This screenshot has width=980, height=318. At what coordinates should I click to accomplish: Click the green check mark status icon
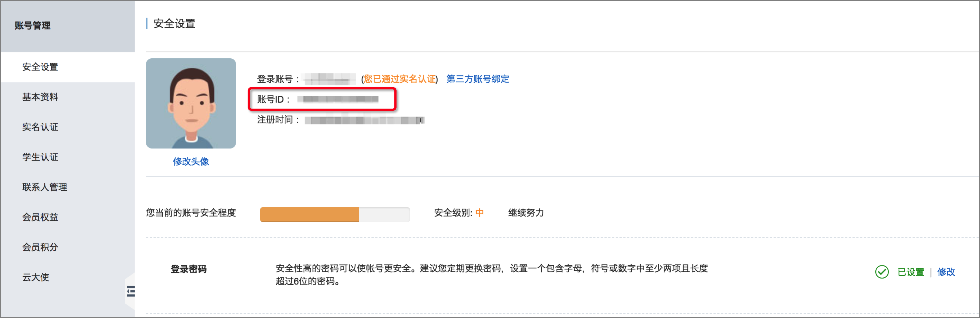coord(882,272)
